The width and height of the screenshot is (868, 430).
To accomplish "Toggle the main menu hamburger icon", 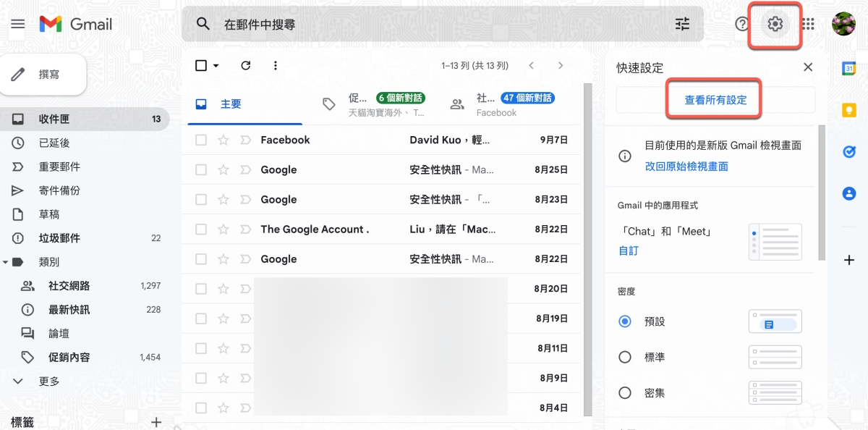I will [x=18, y=24].
